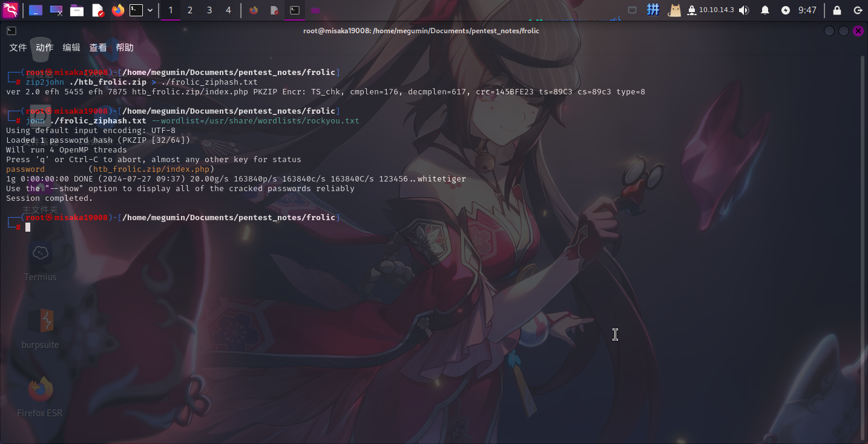Click the '123456..whitetiger' range text
The width and height of the screenshot is (868, 444).
click(x=422, y=179)
